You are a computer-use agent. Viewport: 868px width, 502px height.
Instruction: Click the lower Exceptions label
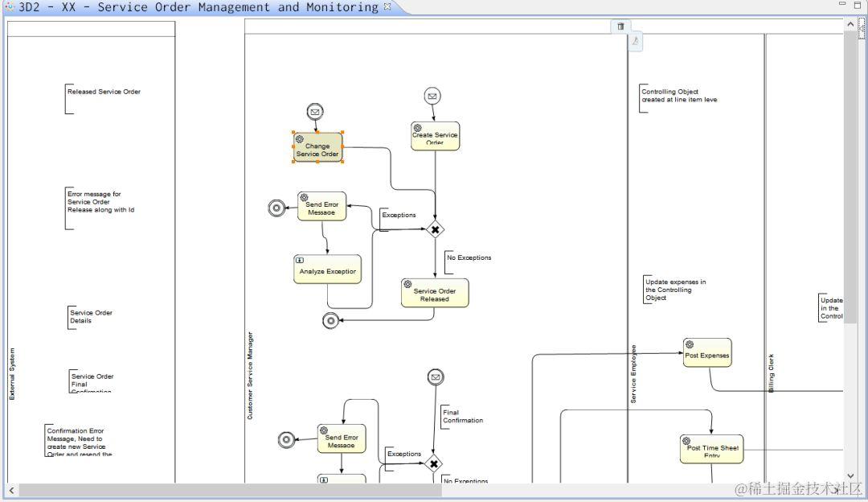coord(404,454)
